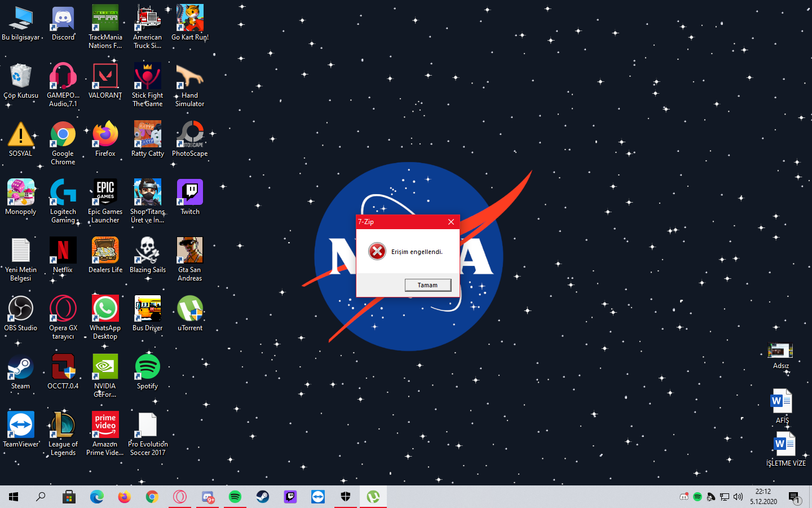This screenshot has width=812, height=508.
Task: Select GAMEPOWER Audio 7.1 shortcut
Action: click(x=63, y=85)
